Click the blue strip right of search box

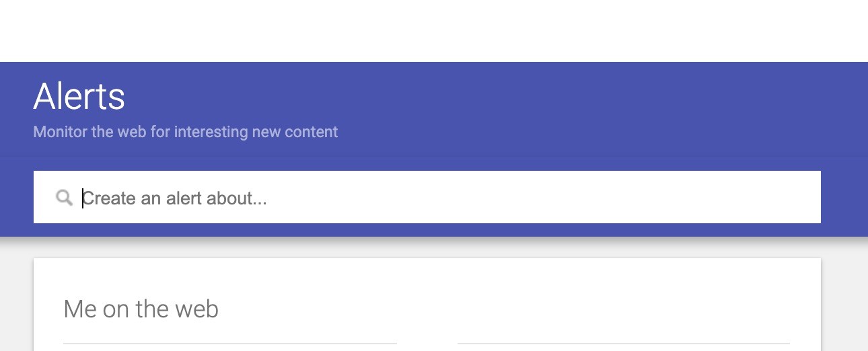coord(844,198)
